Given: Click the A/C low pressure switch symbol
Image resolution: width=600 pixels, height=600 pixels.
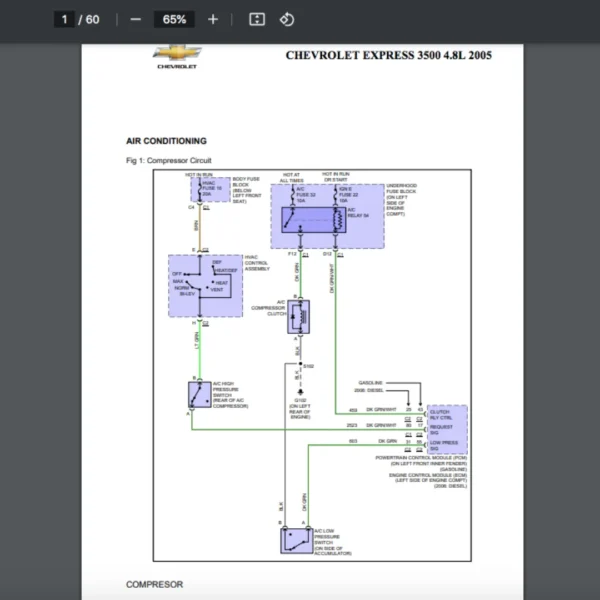Looking at the screenshot, I should 295,539.
